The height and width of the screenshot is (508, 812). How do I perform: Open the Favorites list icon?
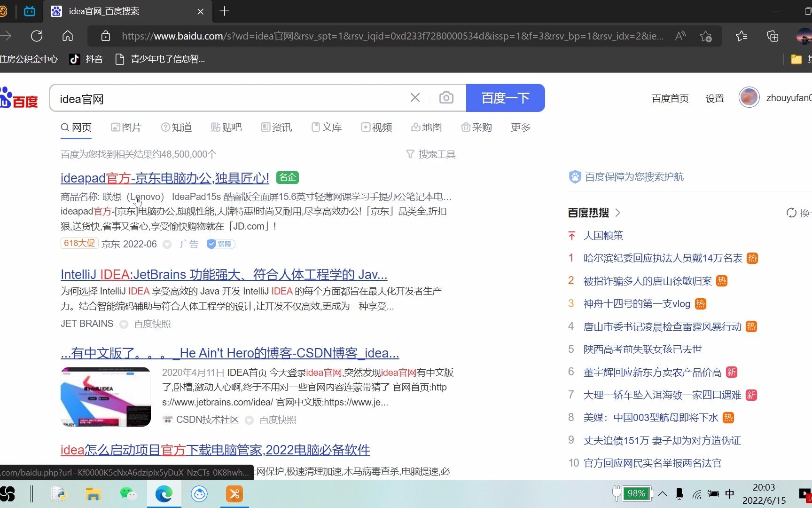[x=742, y=36]
